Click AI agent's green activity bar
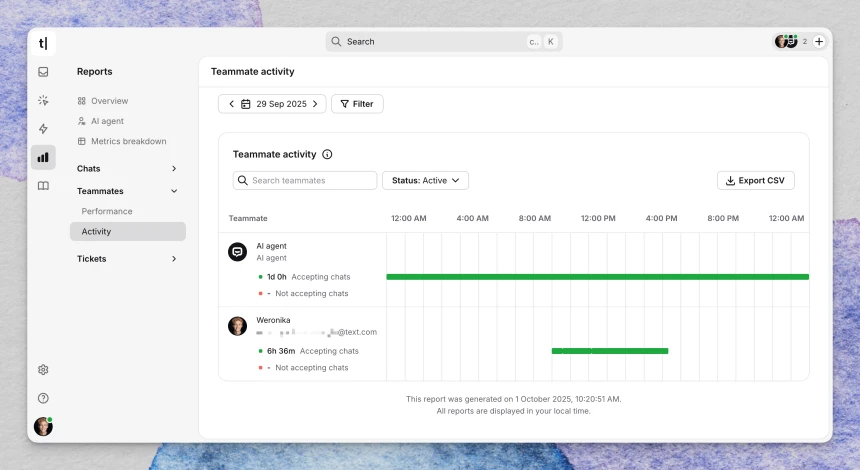The height and width of the screenshot is (470, 860). point(597,277)
